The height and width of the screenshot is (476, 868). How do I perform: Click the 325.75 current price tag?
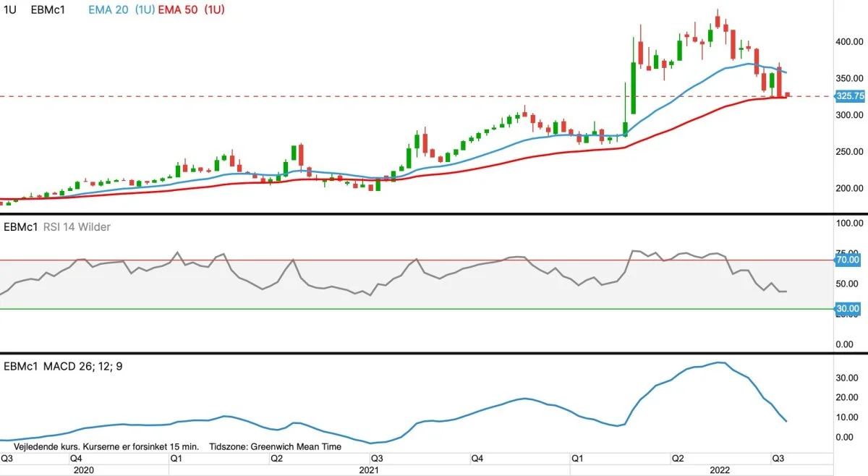coord(849,95)
